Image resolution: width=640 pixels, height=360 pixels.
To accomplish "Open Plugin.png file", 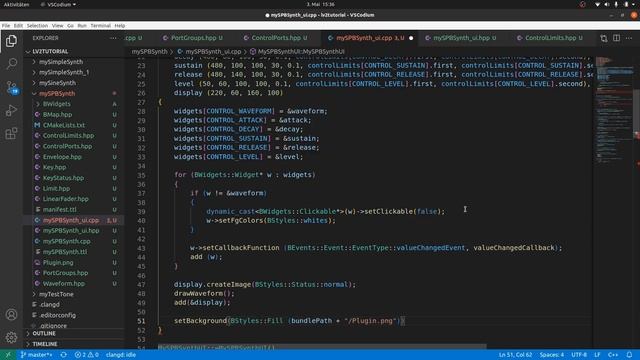I will point(73,262).
